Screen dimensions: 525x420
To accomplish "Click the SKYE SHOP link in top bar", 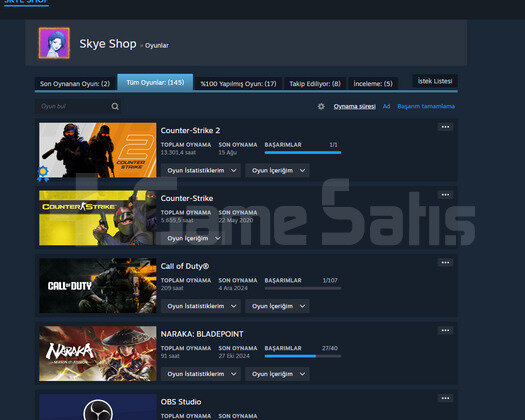I will pyautogui.click(x=26, y=2).
